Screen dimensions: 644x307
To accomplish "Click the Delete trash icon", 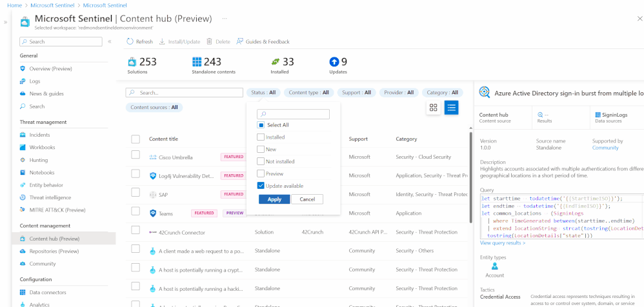I will click(209, 41).
